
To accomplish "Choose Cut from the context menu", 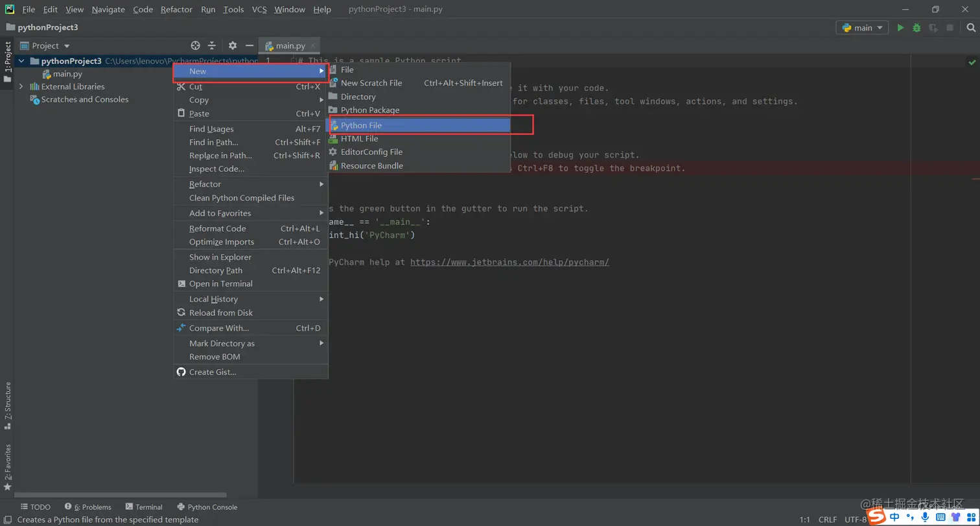I will (x=250, y=86).
